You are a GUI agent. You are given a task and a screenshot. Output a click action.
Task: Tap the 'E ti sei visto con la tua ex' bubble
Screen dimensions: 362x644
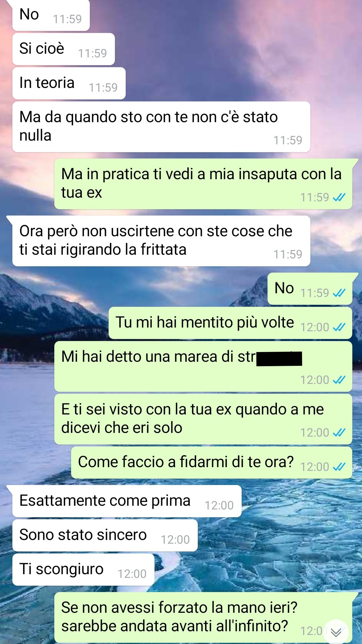203,419
